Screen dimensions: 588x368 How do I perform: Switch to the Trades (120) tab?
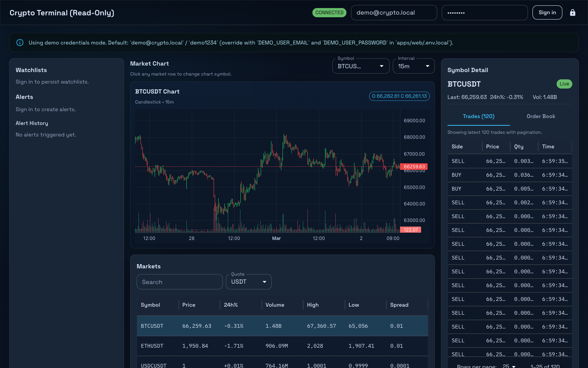(x=479, y=117)
